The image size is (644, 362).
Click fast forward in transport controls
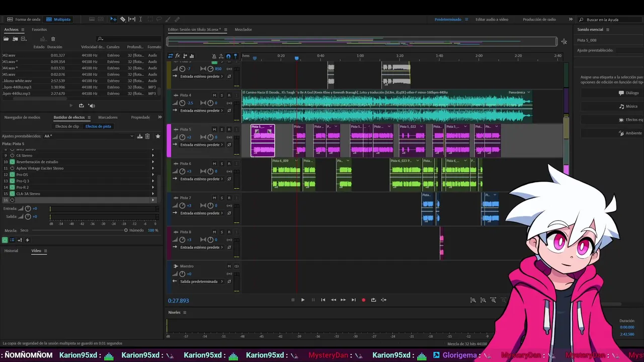point(343,300)
